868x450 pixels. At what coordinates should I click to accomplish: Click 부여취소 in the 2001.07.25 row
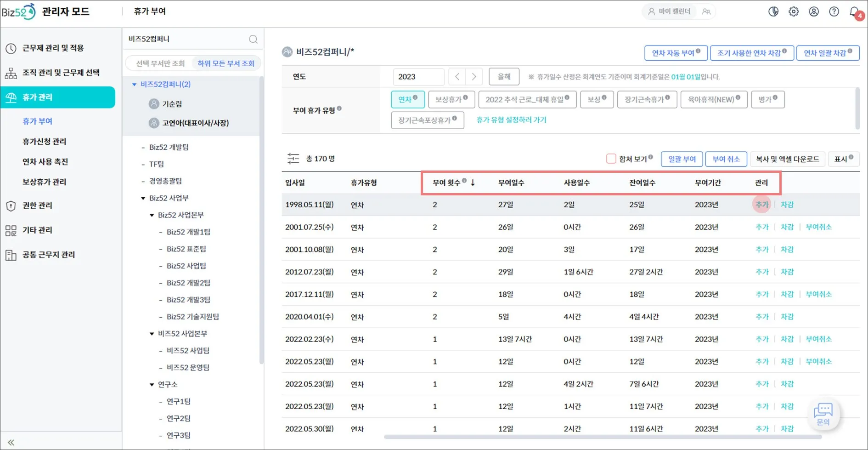tap(818, 227)
